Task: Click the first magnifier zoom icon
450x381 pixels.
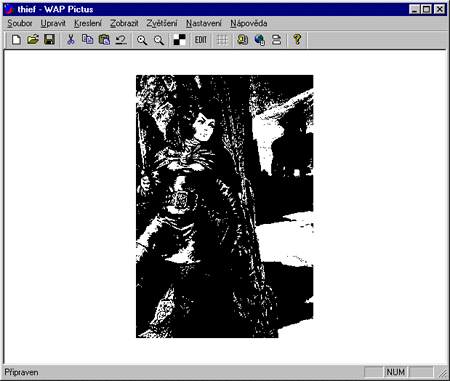Action: pyautogui.click(x=142, y=40)
